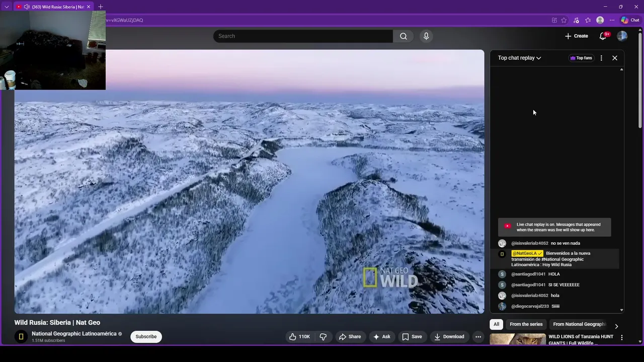Mute the tab via speaker icon
644x362 pixels.
pyautogui.click(x=26, y=7)
